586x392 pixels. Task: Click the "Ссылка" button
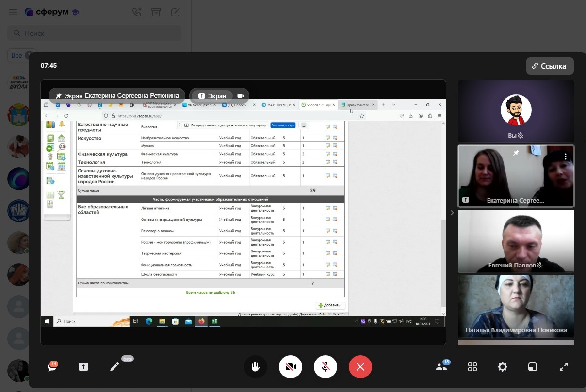(x=550, y=66)
